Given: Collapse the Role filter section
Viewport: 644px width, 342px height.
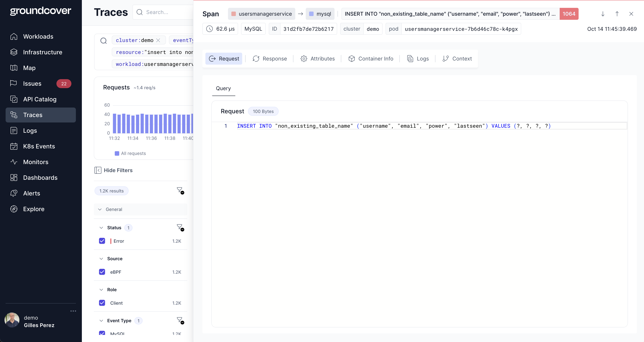Looking at the screenshot, I should pos(101,290).
